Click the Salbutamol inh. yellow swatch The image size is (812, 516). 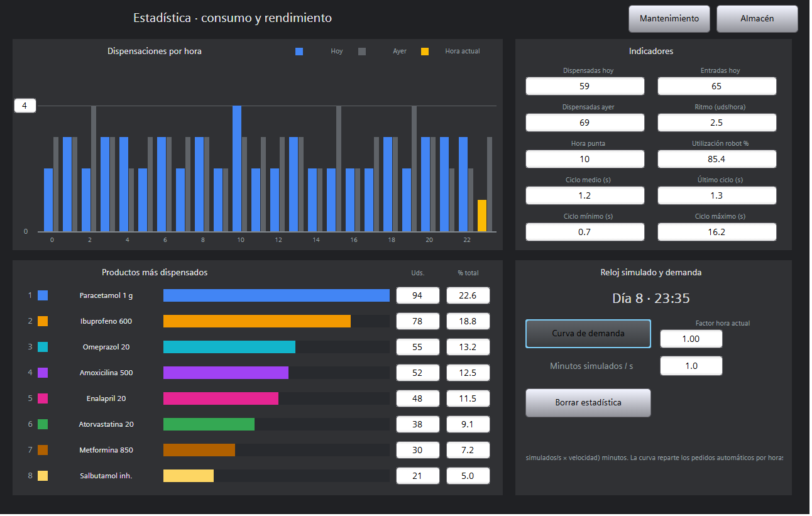point(43,476)
